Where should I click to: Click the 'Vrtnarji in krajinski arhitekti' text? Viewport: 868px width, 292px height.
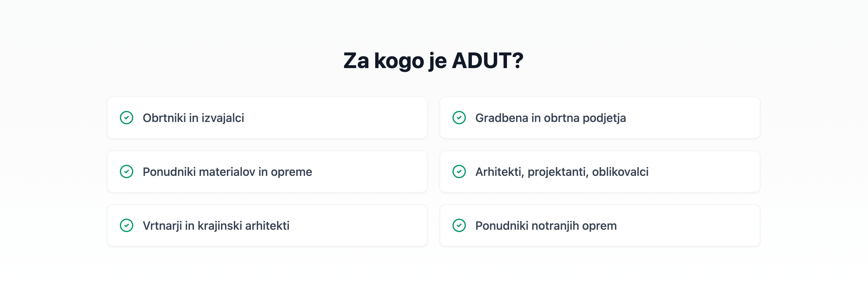pos(216,226)
